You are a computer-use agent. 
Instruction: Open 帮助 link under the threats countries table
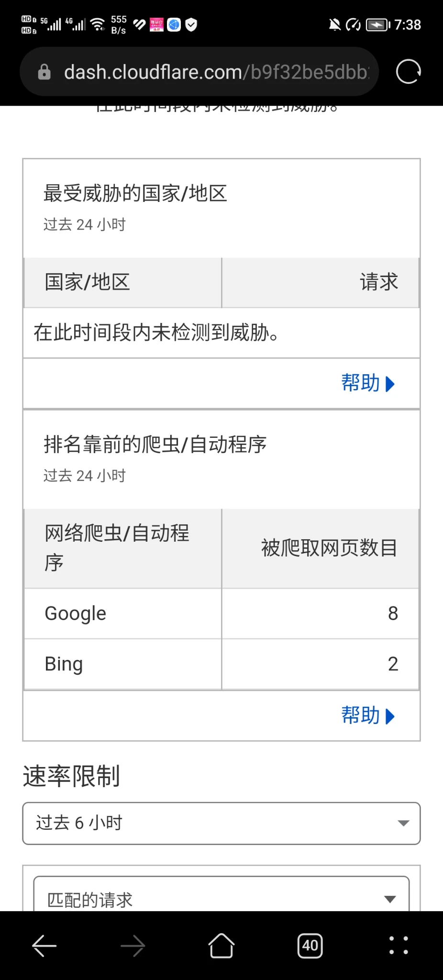pos(367,383)
